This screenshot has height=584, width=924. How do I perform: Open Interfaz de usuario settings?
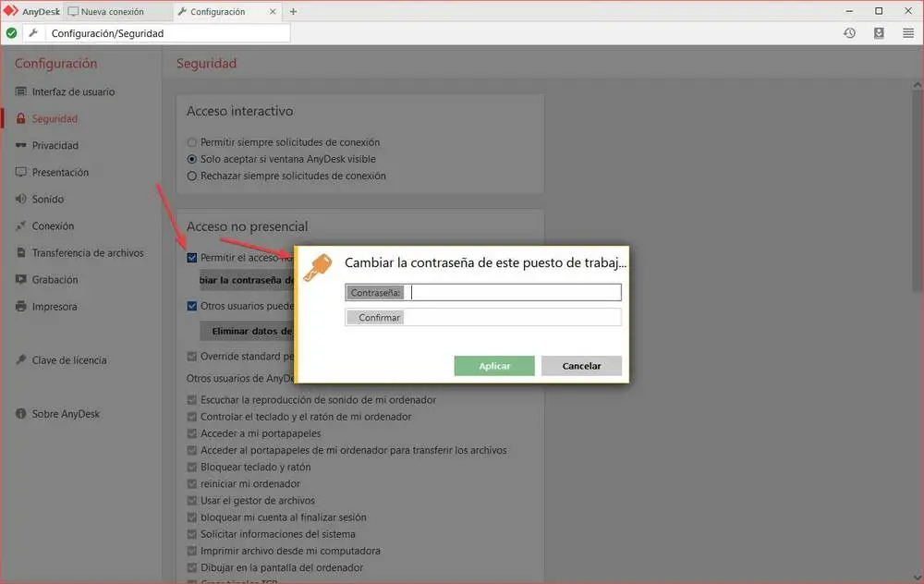pyautogui.click(x=73, y=91)
